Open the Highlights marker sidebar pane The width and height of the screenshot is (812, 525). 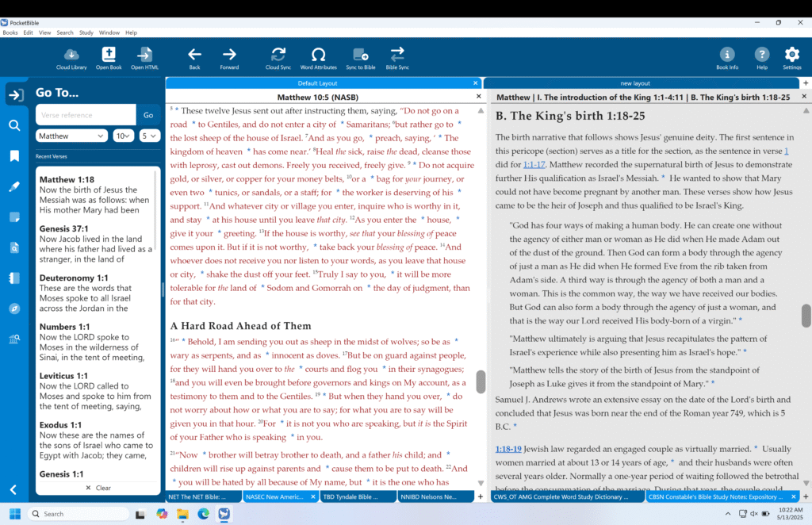[14, 186]
